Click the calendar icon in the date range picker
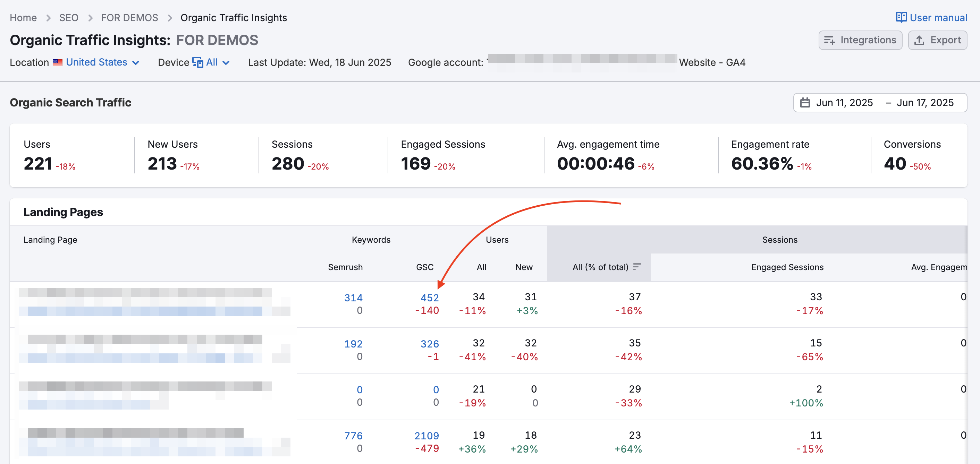The width and height of the screenshot is (980, 464). 806,103
